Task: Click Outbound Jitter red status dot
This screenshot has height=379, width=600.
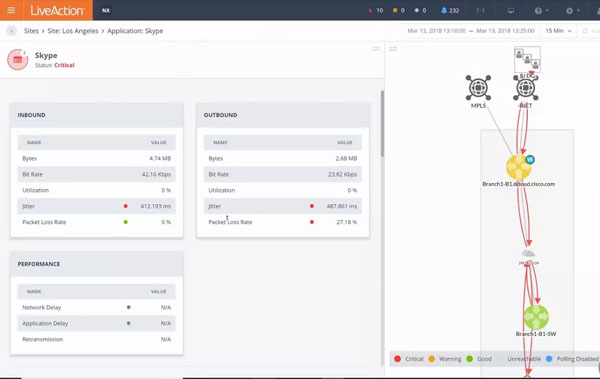Action: point(312,206)
